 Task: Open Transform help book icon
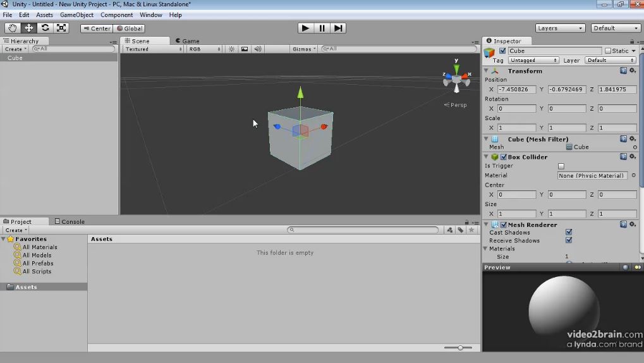(623, 71)
